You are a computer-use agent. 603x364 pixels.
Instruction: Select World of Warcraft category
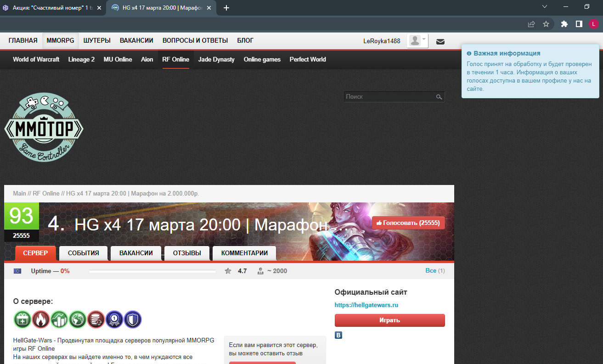pos(36,59)
